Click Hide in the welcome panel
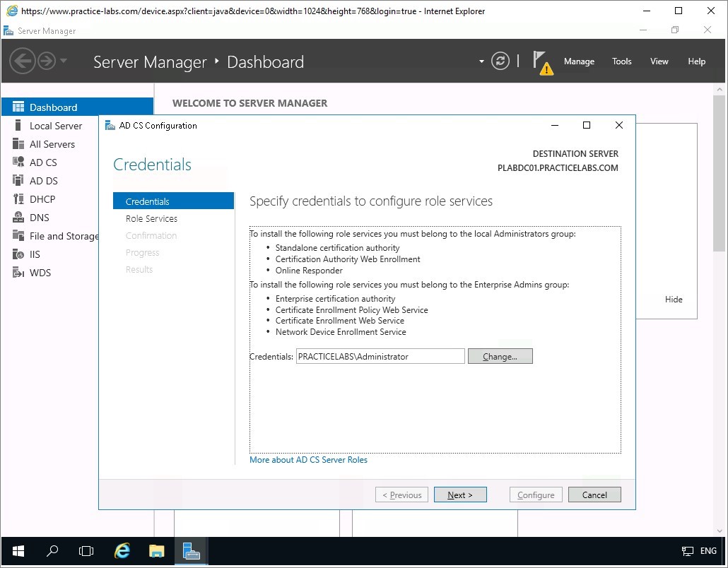 click(x=674, y=300)
